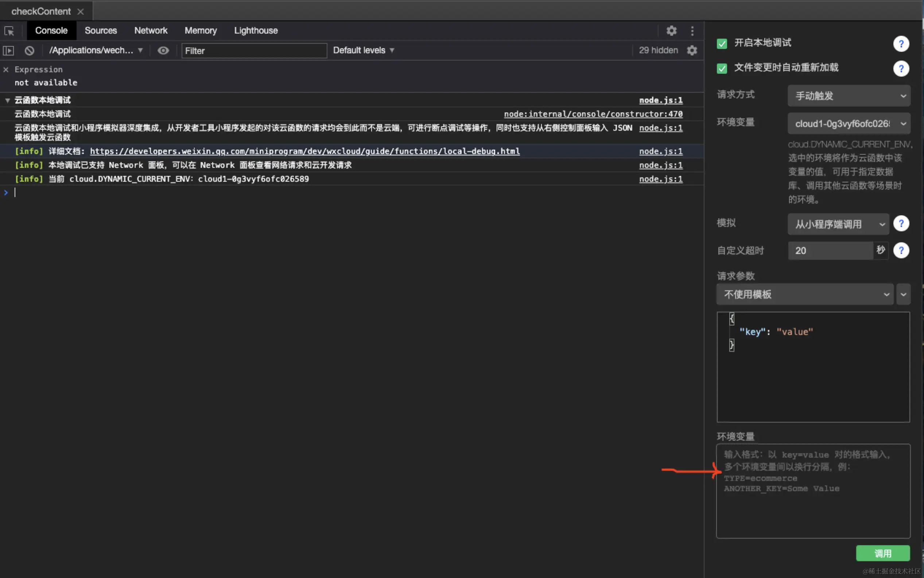Switch to the Network tab
The height and width of the screenshot is (578, 924).
tap(151, 31)
